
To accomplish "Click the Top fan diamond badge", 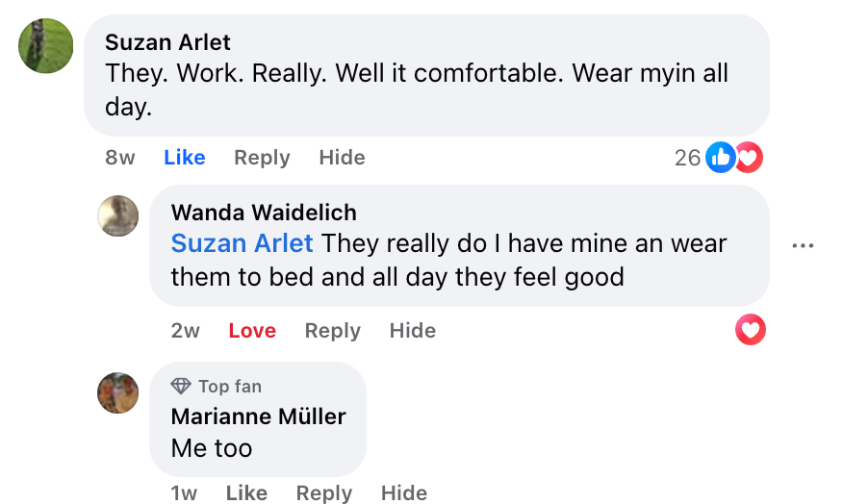I will click(x=181, y=386).
